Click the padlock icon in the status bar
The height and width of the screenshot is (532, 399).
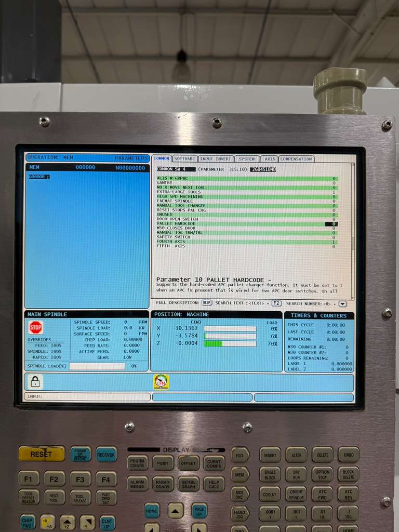click(x=35, y=382)
